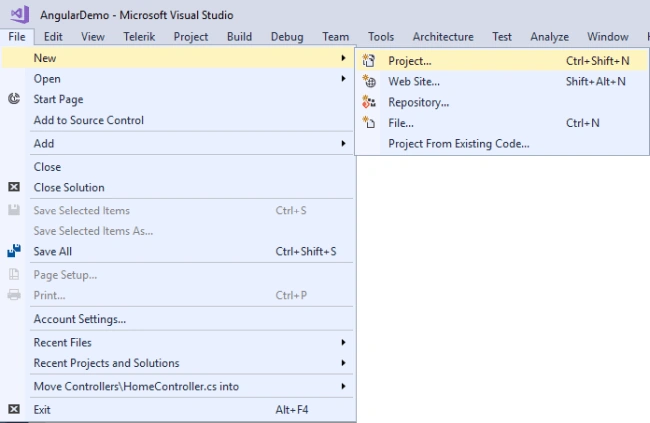Viewport: 650px width, 423px height.
Task: Open Account Settings...
Action: pos(178,318)
